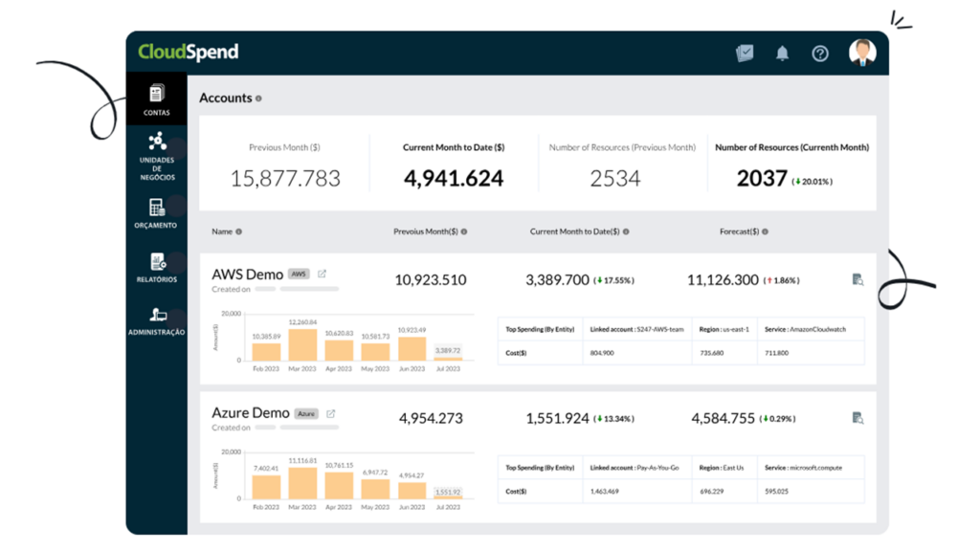Select Azure Demo forecast 4,584.755
Screen dimensions: 980x551
pyautogui.click(x=724, y=419)
